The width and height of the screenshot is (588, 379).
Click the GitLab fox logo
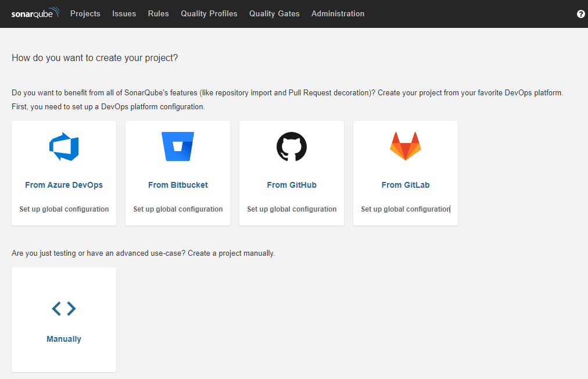click(406, 146)
